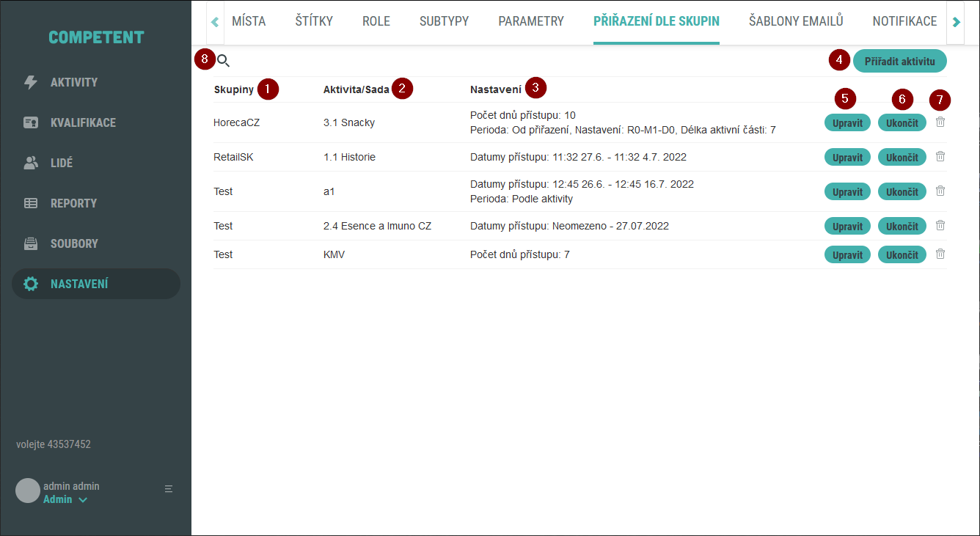Click the Skupiny column header

(x=233, y=89)
